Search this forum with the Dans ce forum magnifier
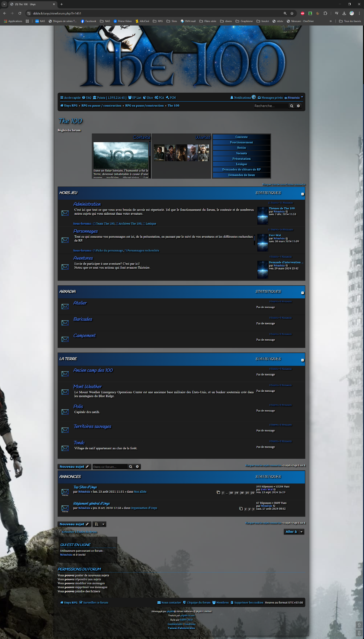 (x=131, y=467)
